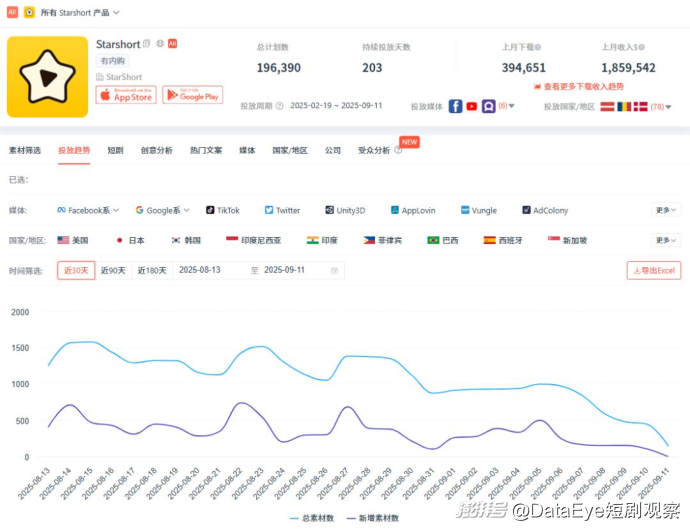690x531 pixels.
Task: Filter by 印度 country
Action: [322, 240]
